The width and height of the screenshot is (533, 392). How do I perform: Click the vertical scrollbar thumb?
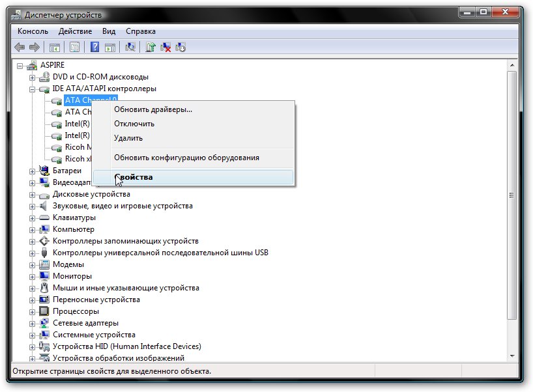(x=512, y=195)
